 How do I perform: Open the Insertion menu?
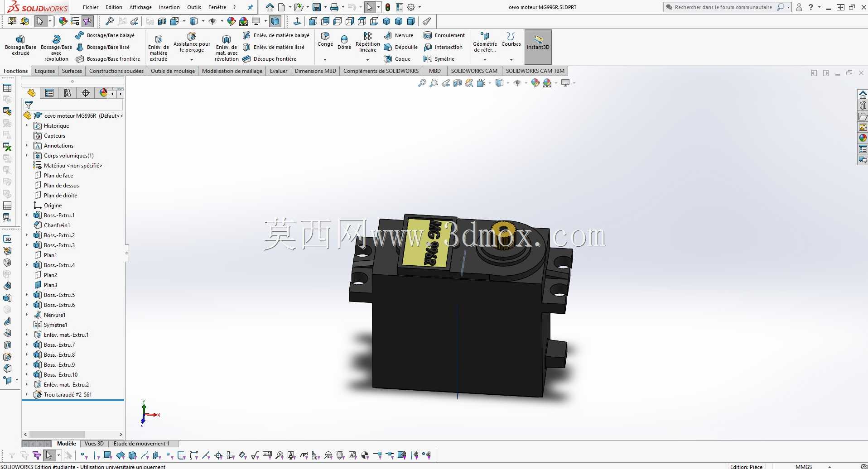[169, 7]
